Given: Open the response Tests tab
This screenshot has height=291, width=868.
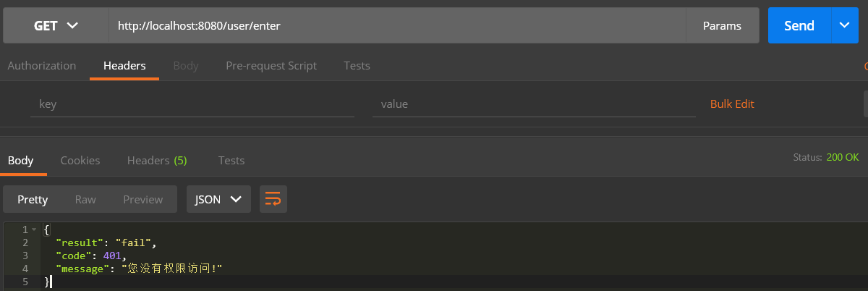Looking at the screenshot, I should coord(231,160).
